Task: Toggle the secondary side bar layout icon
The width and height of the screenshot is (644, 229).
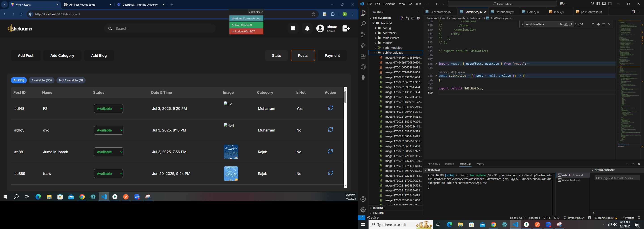Action: point(610,4)
